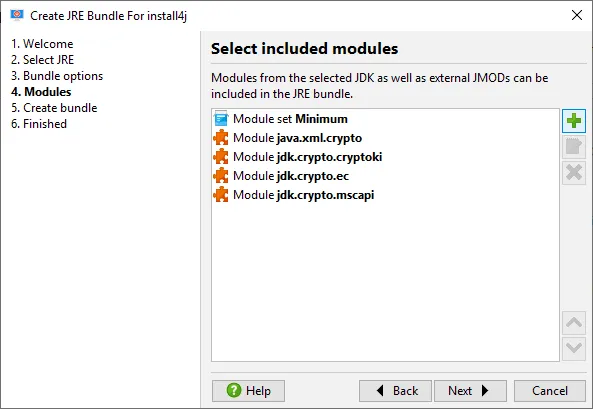Click the edit module icon
593x409 pixels.
click(x=574, y=147)
